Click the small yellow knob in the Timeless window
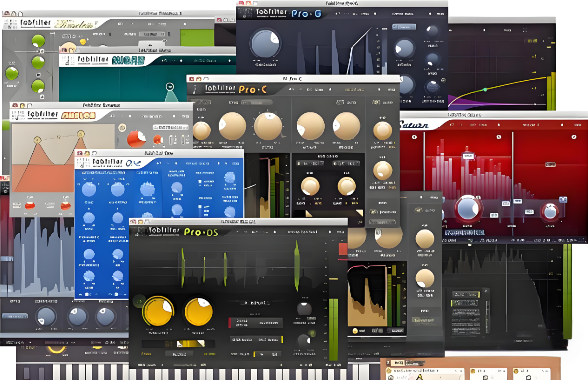588x380 pixels. [x=83, y=42]
